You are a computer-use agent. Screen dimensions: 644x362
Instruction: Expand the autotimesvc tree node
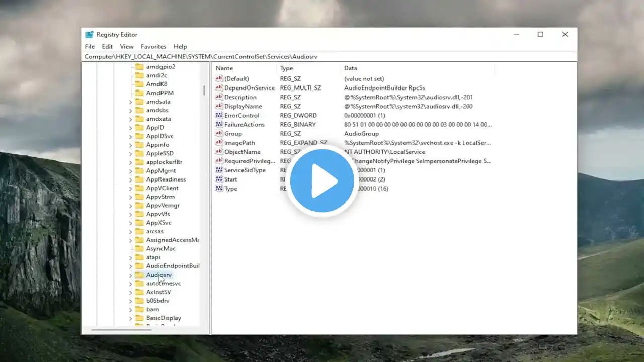tap(130, 284)
